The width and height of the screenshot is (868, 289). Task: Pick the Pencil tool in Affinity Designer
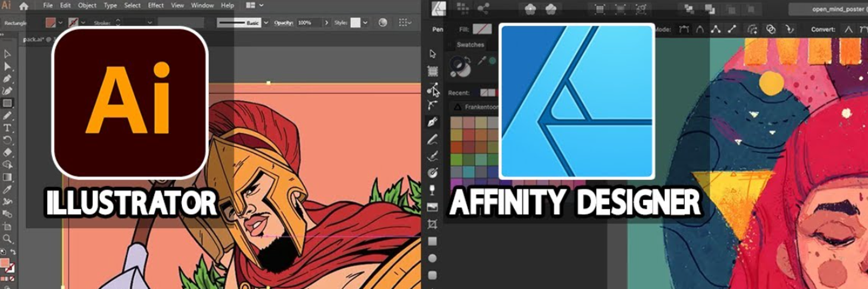[432, 139]
